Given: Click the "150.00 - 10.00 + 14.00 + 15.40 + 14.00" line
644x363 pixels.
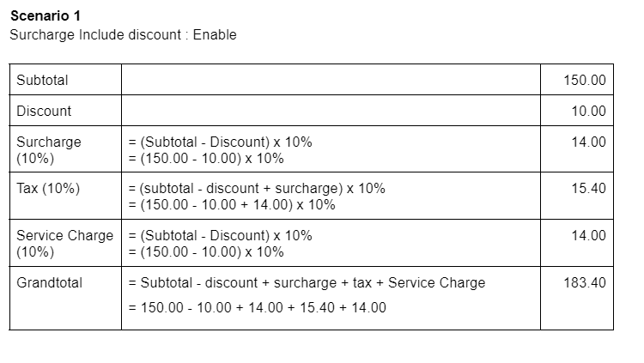Looking at the screenshot, I should coord(258,307).
